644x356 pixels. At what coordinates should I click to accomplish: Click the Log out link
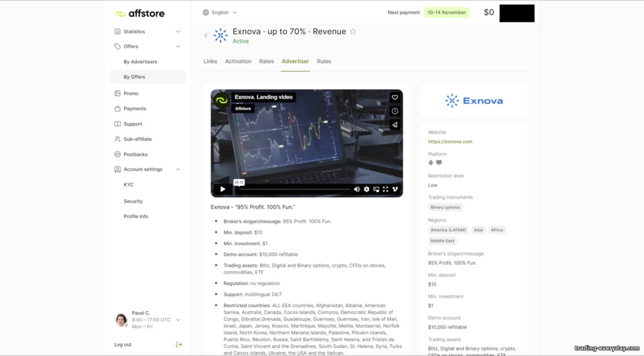pyautogui.click(x=123, y=345)
